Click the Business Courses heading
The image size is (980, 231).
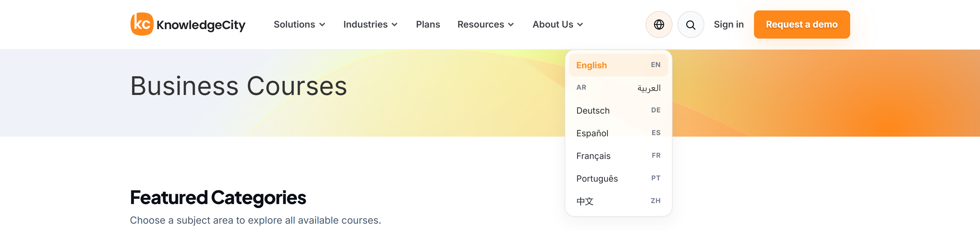239,85
